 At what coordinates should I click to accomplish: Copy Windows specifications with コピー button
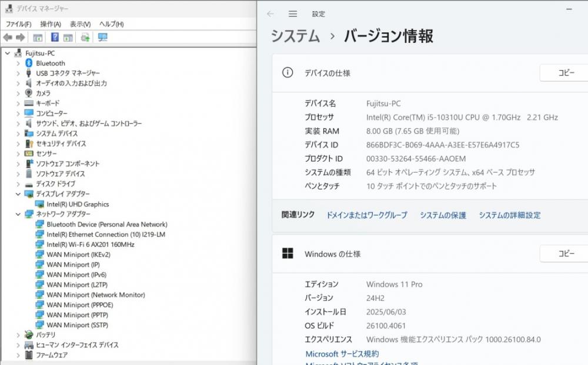point(566,254)
